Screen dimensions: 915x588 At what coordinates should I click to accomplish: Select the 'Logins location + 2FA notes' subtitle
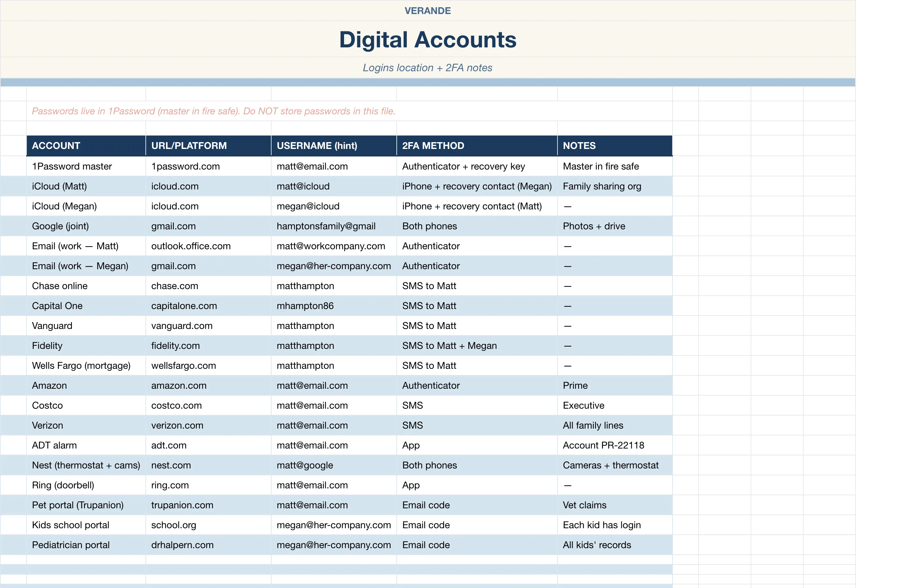427,68
